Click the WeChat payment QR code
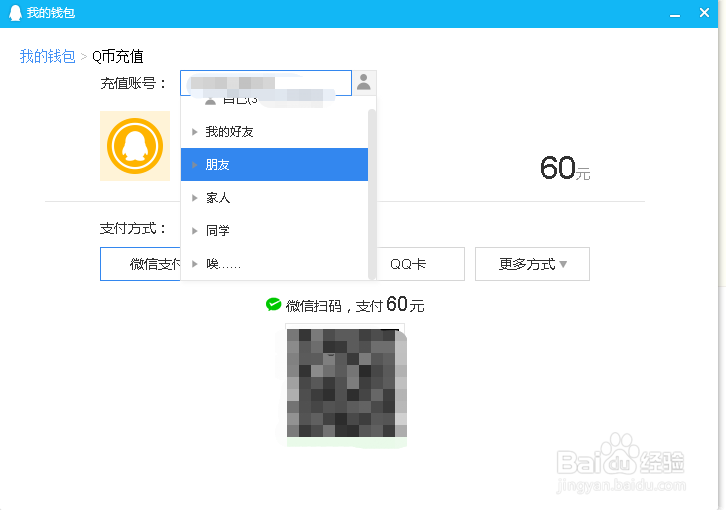 [346, 383]
